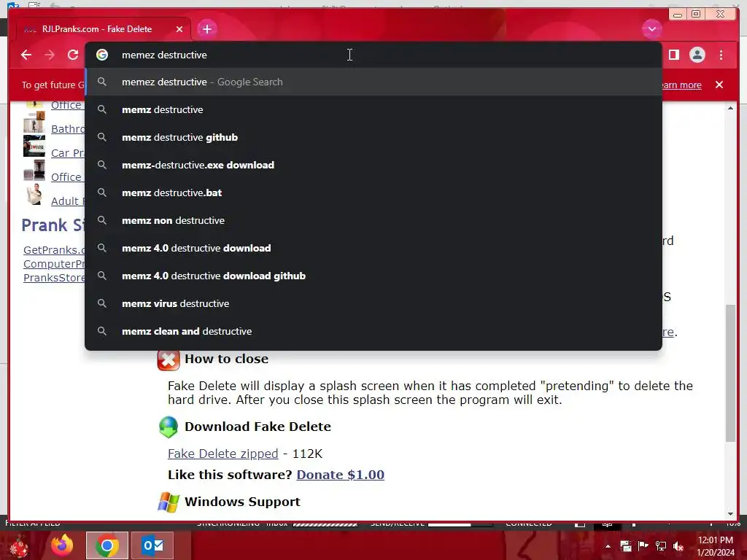Click the 'Download Fake Delete' heading
The height and width of the screenshot is (560, 747).
(258, 426)
